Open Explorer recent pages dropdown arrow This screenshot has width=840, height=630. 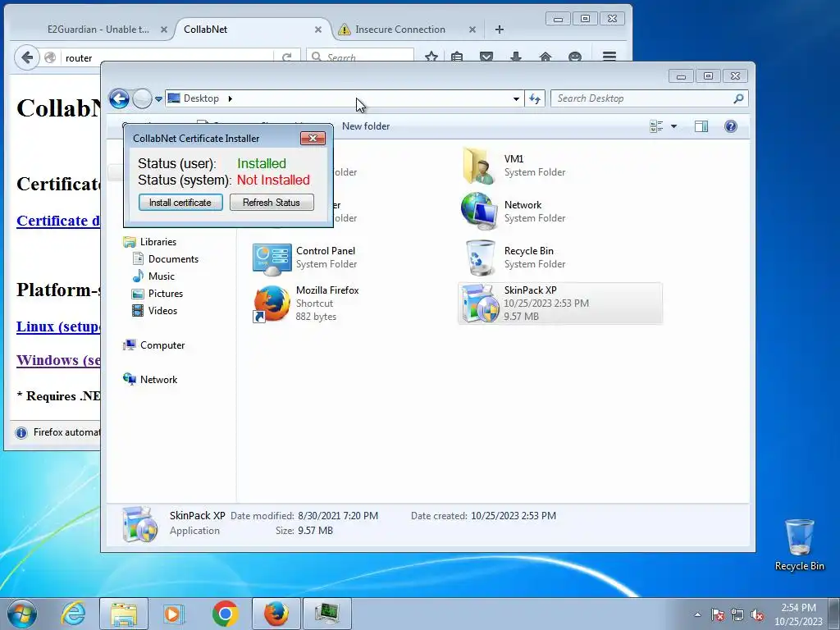[x=158, y=99]
